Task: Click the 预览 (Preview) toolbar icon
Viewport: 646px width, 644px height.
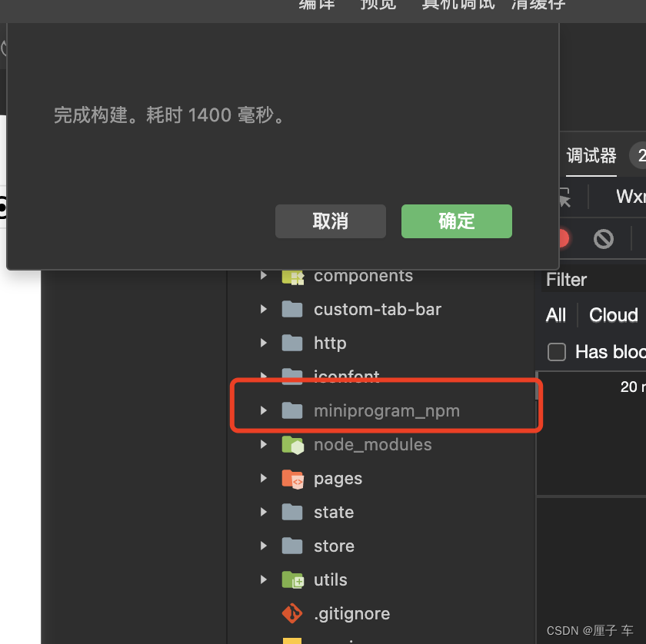Action: (378, 6)
